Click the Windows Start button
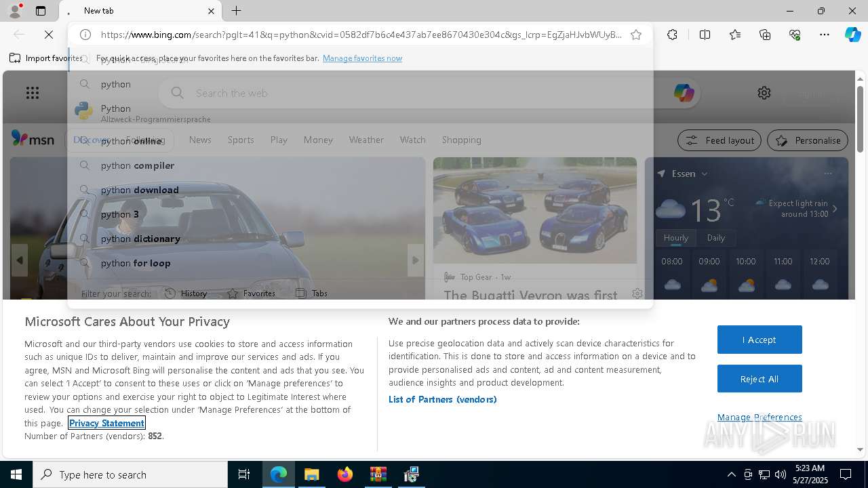The image size is (868, 488). [16, 474]
